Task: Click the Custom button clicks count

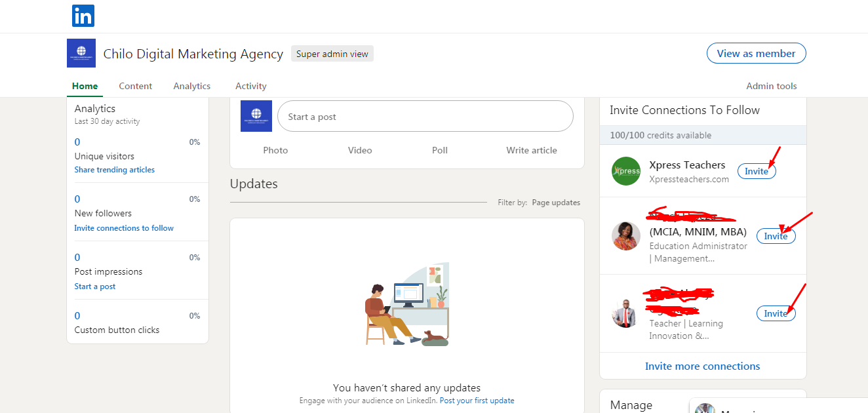Action: (x=77, y=316)
